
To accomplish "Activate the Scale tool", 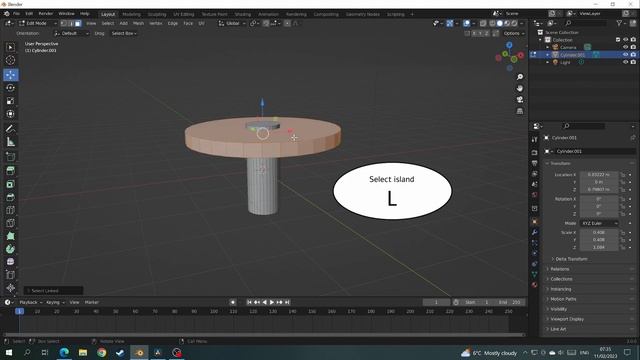I will [x=11, y=101].
